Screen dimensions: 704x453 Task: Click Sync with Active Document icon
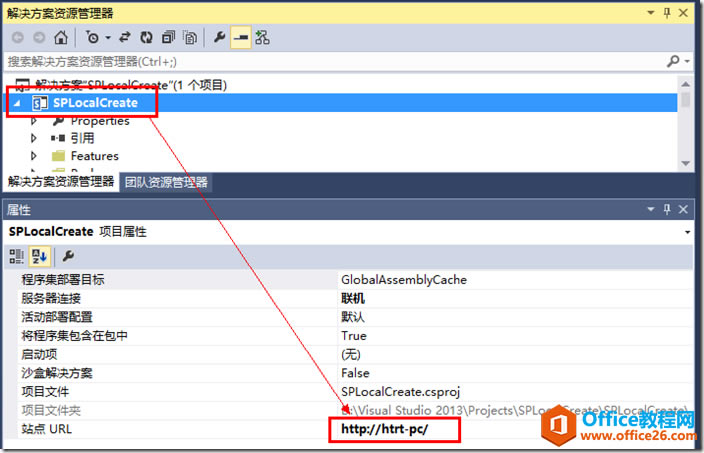125,37
